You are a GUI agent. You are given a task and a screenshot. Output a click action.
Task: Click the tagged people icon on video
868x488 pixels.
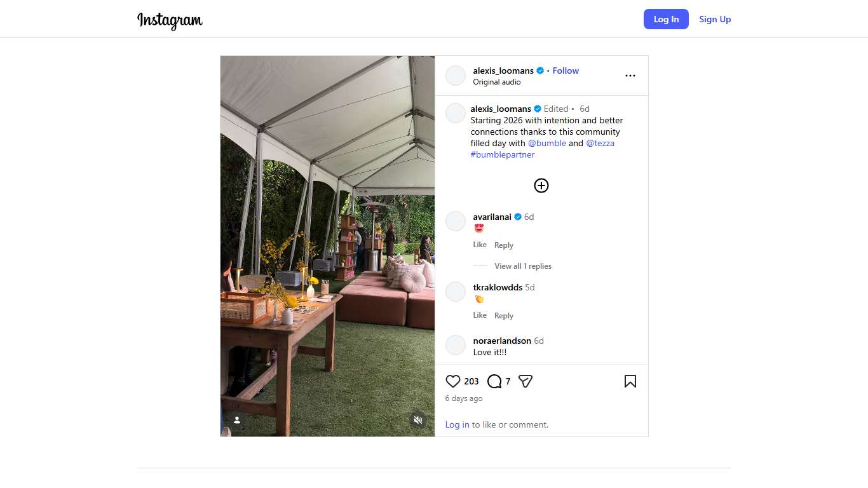(237, 420)
